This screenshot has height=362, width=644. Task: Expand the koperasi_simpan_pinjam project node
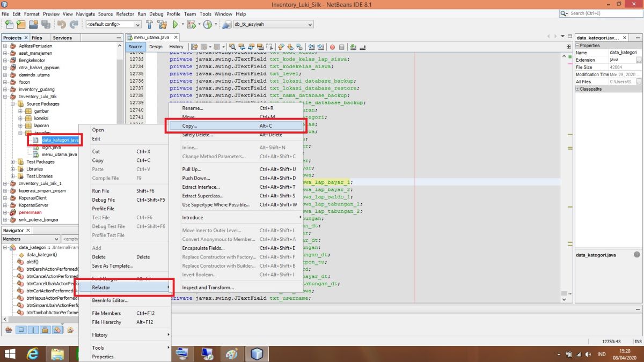pyautogui.click(x=5, y=190)
